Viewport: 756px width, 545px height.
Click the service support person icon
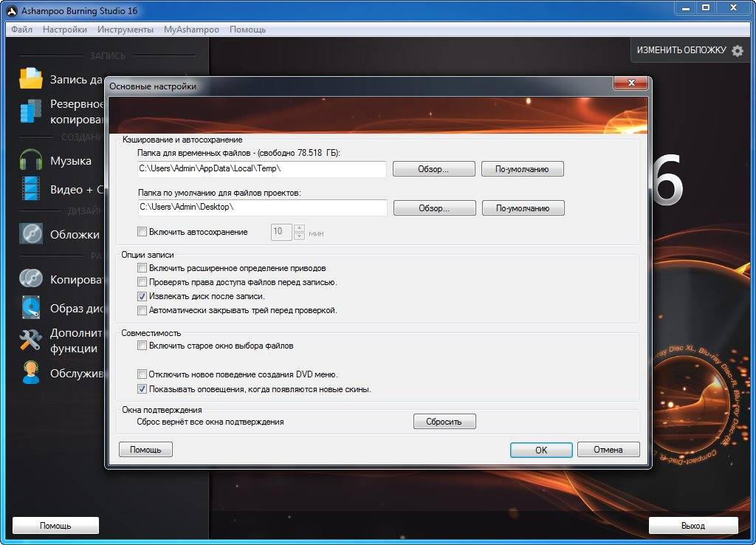tap(31, 373)
